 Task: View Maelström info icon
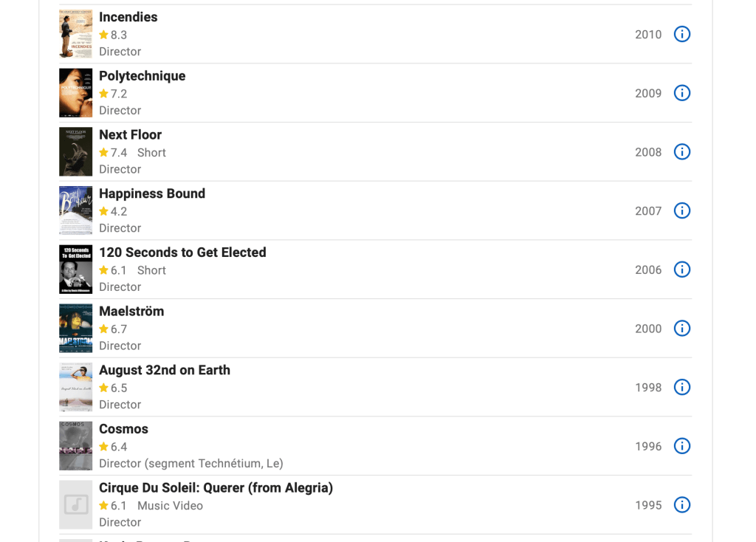coord(682,329)
